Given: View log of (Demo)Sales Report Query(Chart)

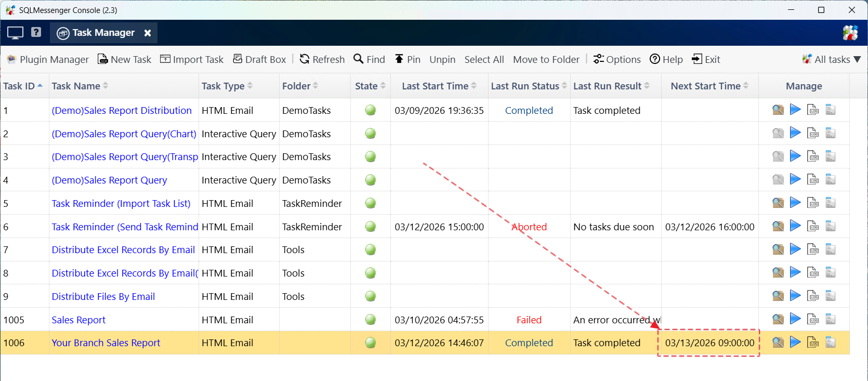Looking at the screenshot, I should (813, 133).
